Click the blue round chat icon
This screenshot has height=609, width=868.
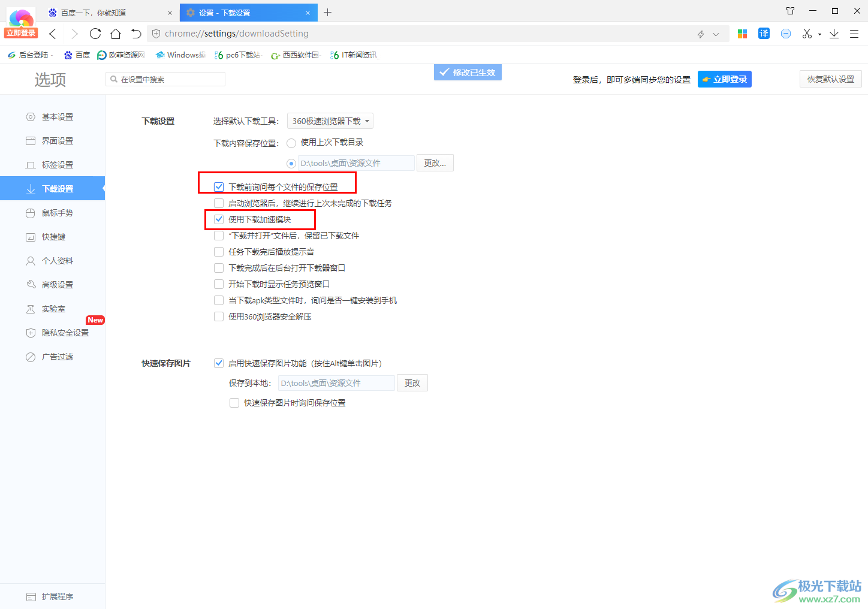pyautogui.click(x=786, y=34)
